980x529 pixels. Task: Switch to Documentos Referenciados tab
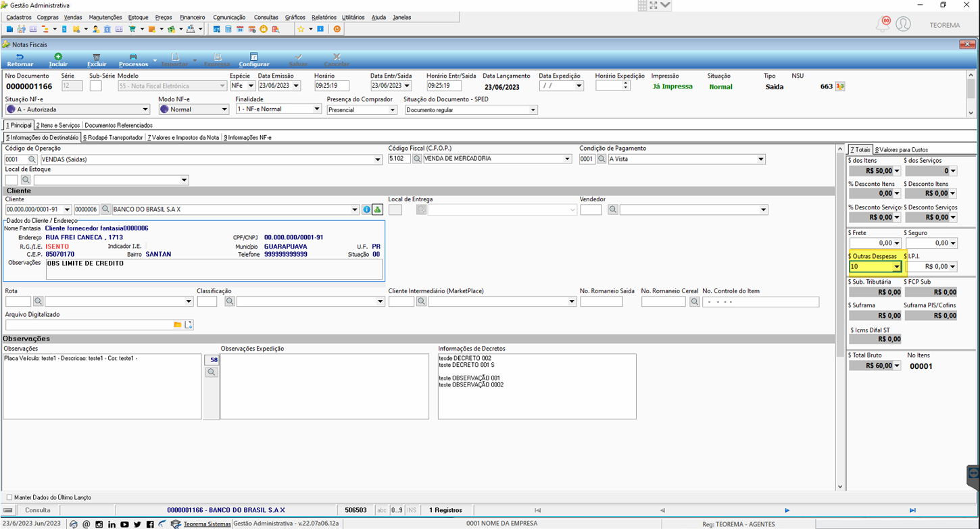(x=118, y=125)
